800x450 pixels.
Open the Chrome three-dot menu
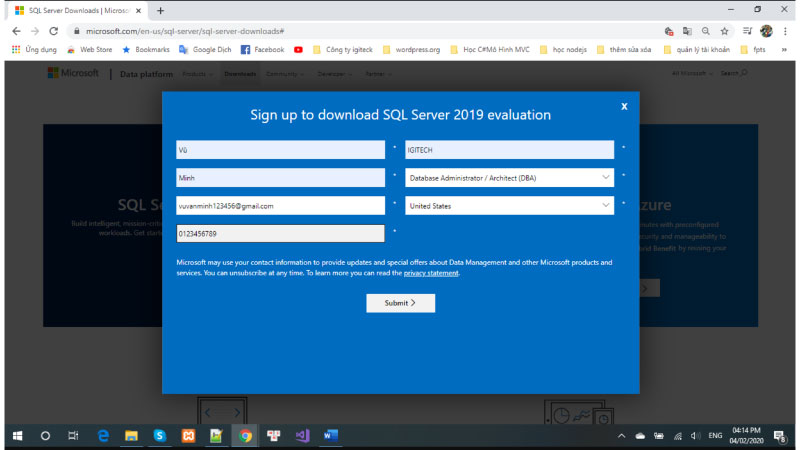coord(785,31)
